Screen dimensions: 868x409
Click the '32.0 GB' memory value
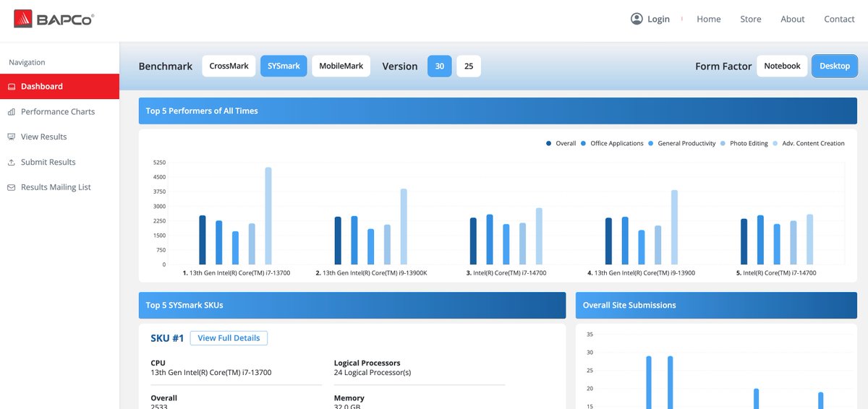(347, 406)
